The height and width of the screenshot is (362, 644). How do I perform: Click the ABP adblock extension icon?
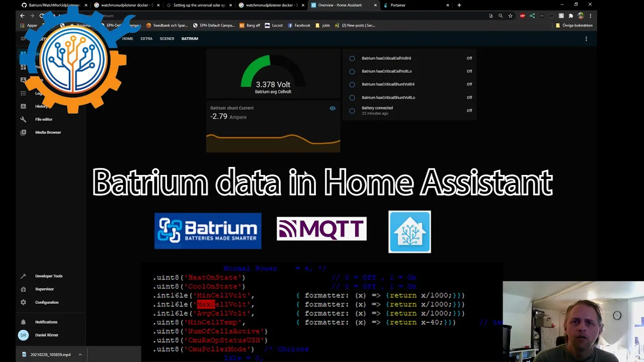(522, 16)
